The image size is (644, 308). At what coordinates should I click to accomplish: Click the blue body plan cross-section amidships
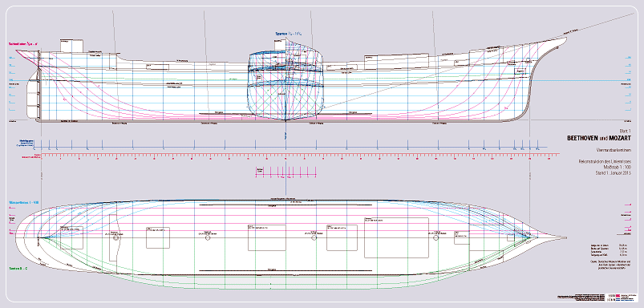[x=286, y=87]
